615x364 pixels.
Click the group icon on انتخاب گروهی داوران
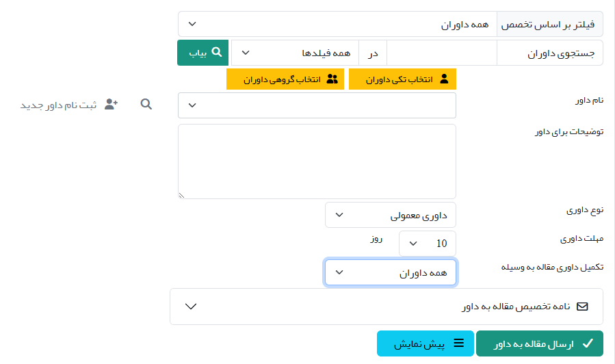(x=332, y=79)
